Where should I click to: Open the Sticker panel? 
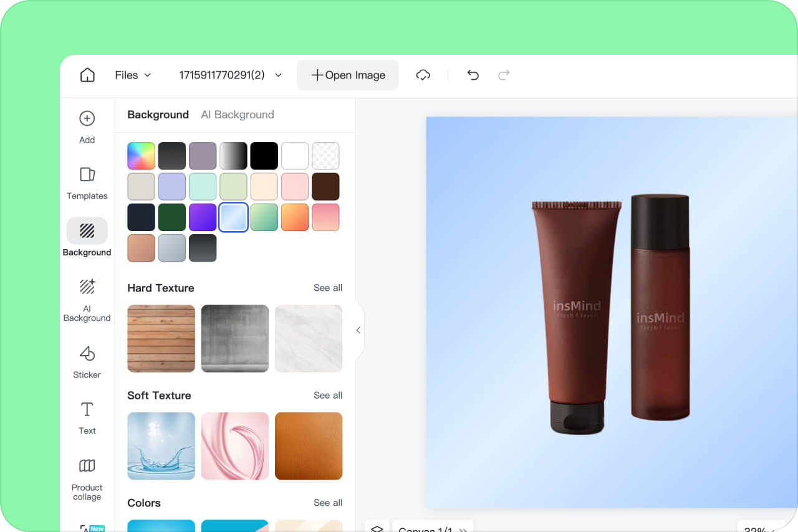click(x=87, y=362)
